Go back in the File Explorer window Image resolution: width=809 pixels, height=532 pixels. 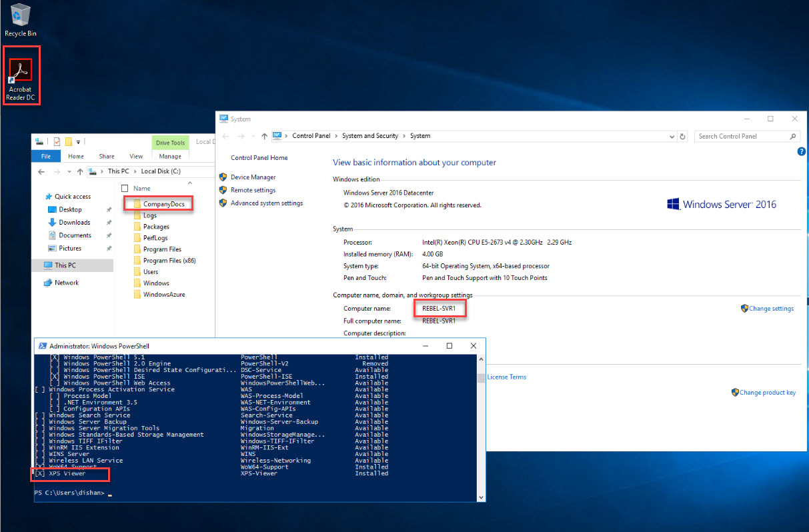pos(41,171)
